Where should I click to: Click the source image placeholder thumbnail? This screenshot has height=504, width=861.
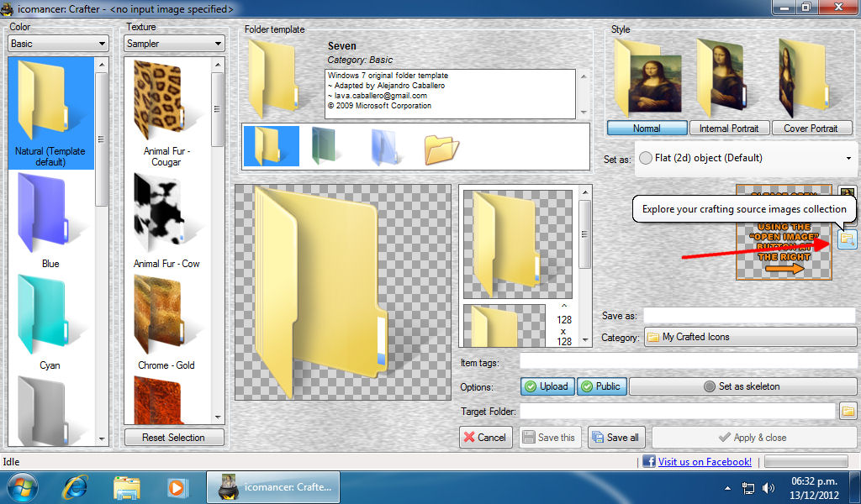coord(784,232)
